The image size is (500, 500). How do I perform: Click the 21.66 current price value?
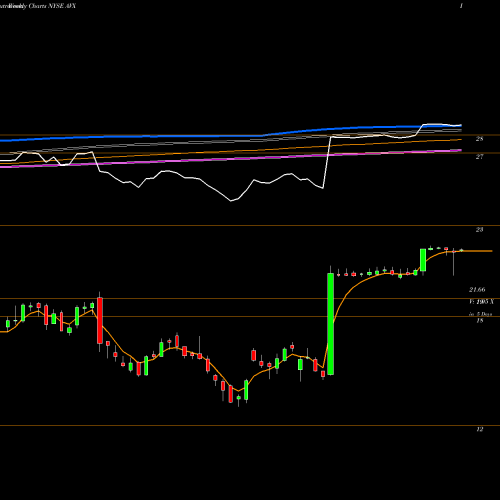pos(477,290)
